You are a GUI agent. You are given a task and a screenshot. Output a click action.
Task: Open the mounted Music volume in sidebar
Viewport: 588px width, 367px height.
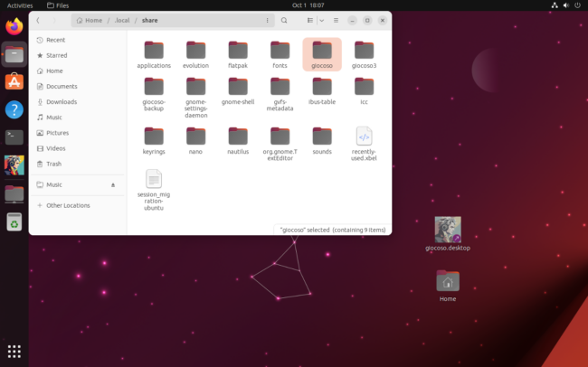point(78,184)
